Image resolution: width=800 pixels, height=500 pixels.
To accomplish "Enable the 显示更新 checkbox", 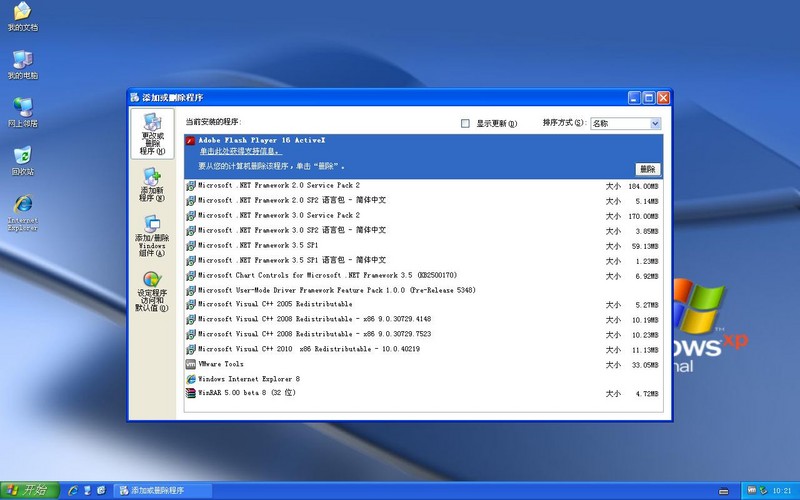I will [x=465, y=123].
